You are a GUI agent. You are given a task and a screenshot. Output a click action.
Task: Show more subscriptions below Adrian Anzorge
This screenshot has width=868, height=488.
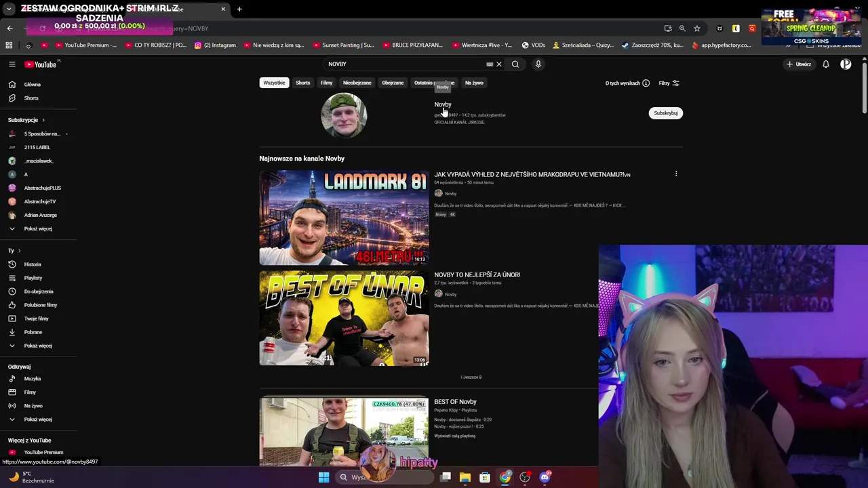pos(38,228)
